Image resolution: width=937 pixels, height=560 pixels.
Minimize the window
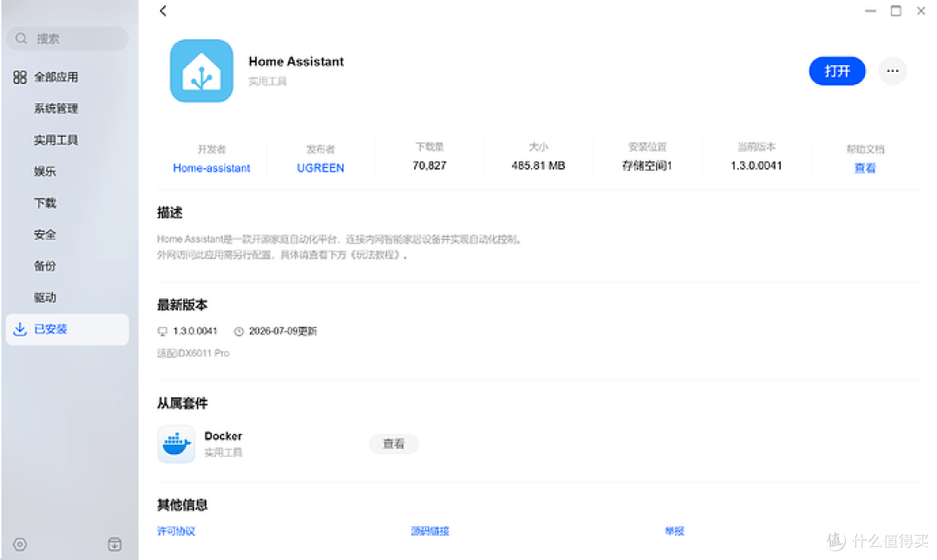[x=870, y=10]
